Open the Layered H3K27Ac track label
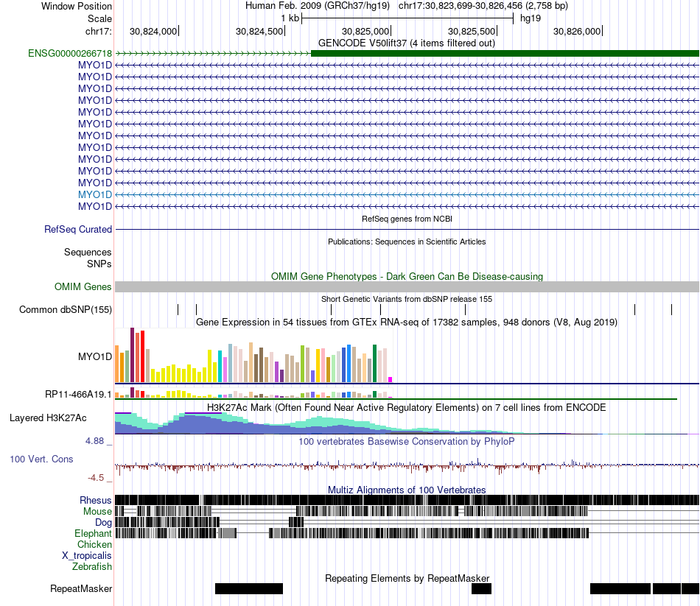The width and height of the screenshot is (700, 606). [x=48, y=418]
